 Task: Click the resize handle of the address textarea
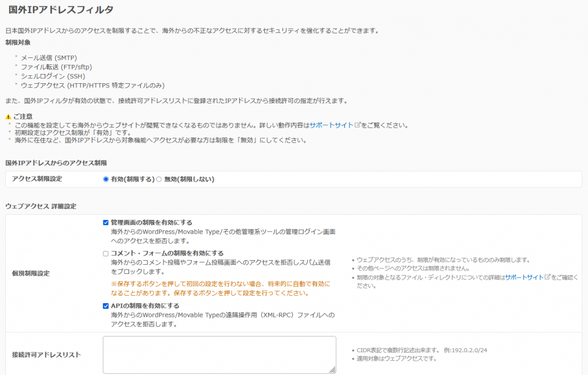click(332, 370)
